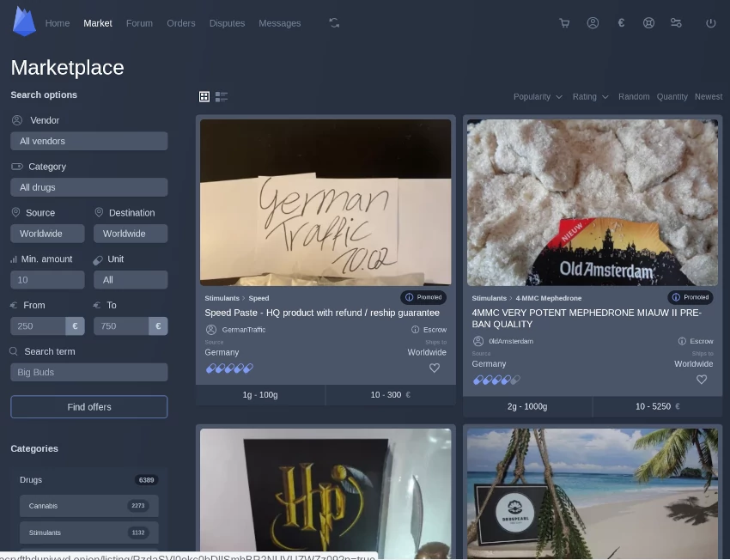Screen dimensions: 730x560
Task: Open the All drugs category dropdown
Action: (89, 187)
